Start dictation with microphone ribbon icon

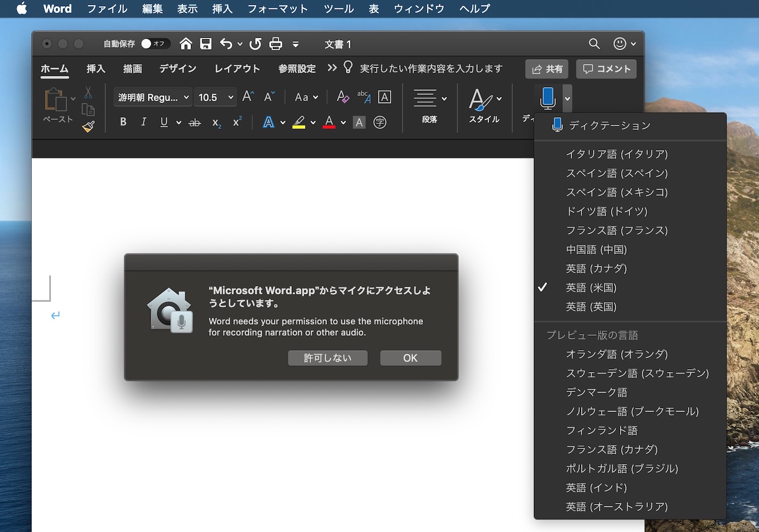pyautogui.click(x=548, y=98)
